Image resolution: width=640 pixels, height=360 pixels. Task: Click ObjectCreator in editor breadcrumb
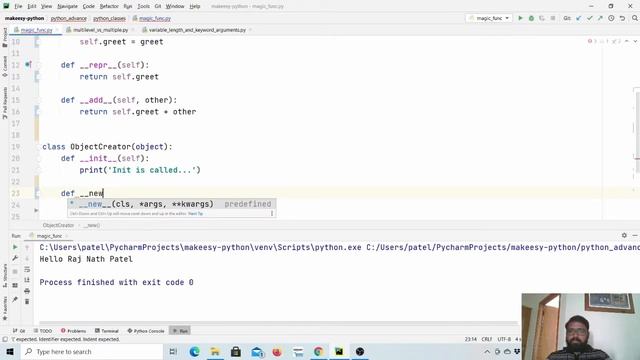click(x=58, y=225)
